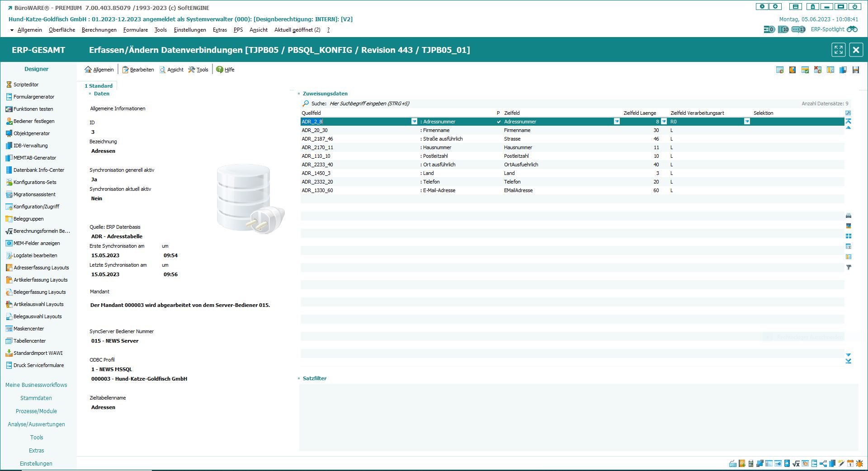Open Scripteditor from Designer sidebar
The image size is (868, 471).
pos(26,85)
